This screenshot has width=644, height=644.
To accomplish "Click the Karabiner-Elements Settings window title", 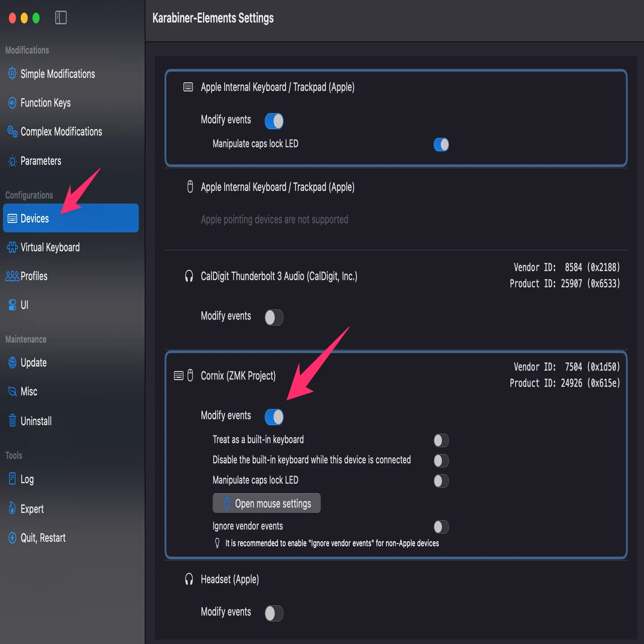I will pyautogui.click(x=213, y=18).
